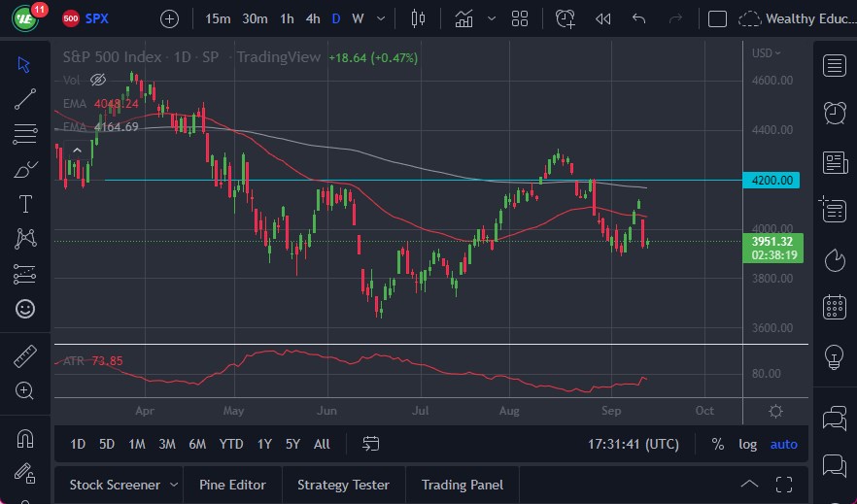Expand the Stock Screener dropdown arrow

pos(174,485)
